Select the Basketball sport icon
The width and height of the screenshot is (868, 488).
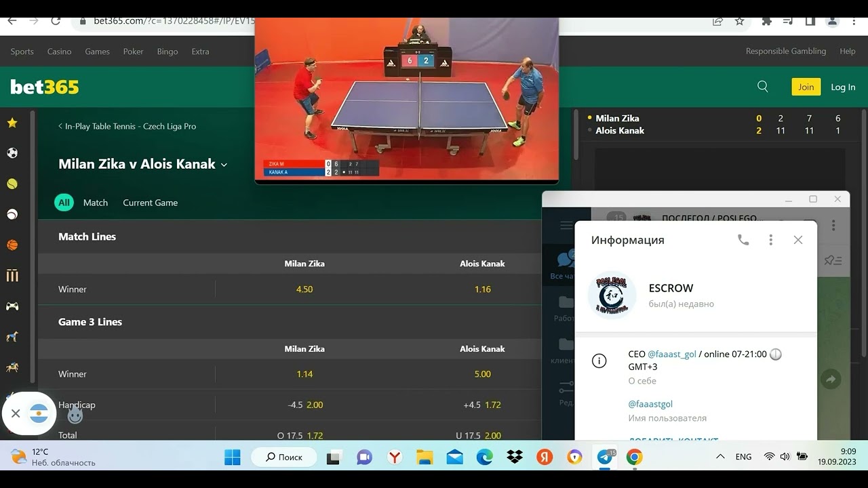12,245
